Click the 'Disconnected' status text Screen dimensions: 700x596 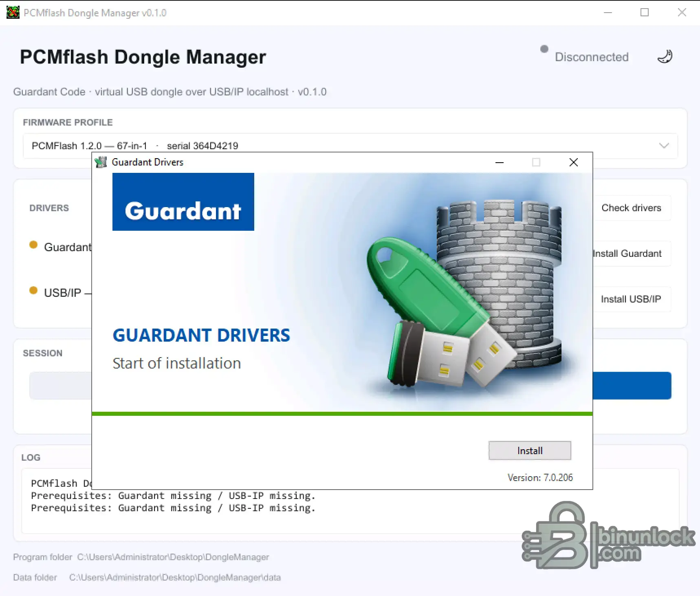click(592, 57)
